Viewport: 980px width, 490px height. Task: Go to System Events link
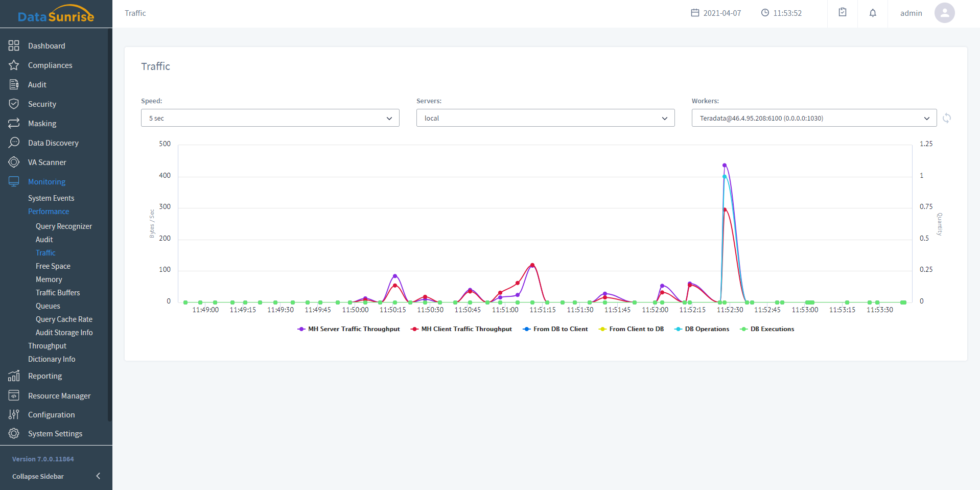(51, 198)
